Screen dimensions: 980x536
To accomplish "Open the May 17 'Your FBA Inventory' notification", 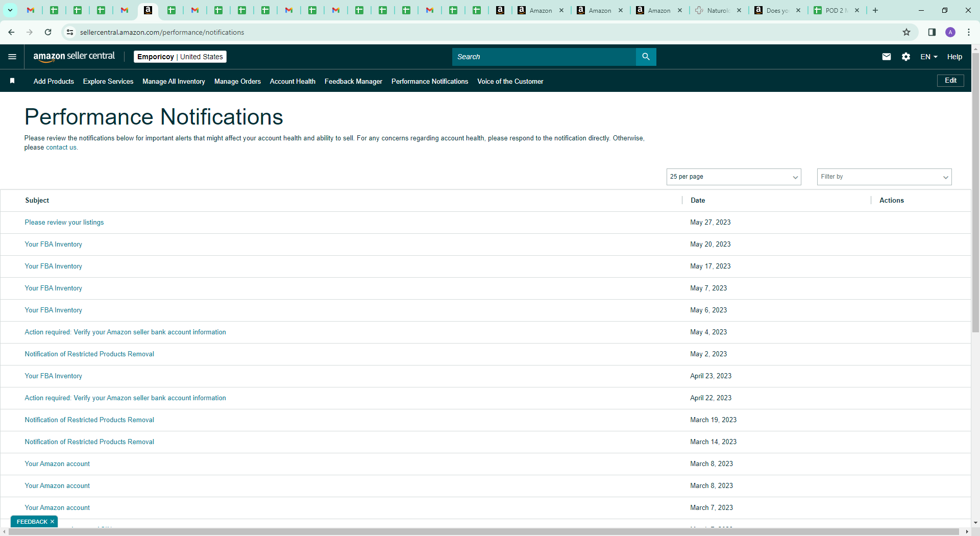I will (x=54, y=266).
